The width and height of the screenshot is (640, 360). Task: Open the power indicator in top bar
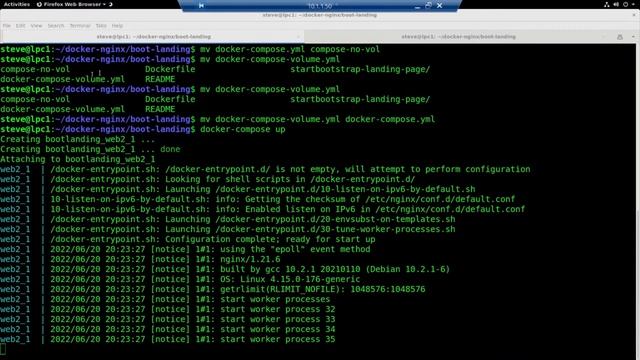click(625, 4)
